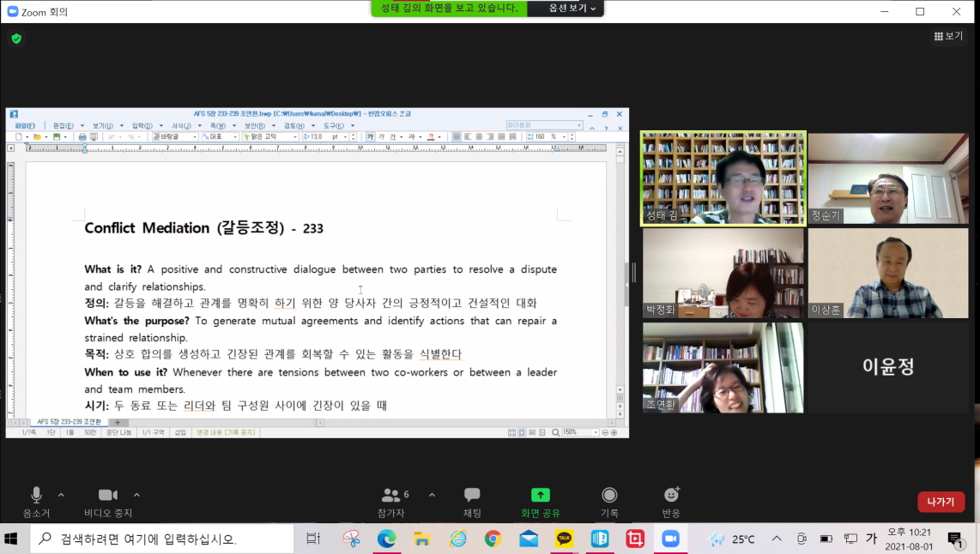Open the Zoom chat panel (채팅)
The width and height of the screenshot is (980, 554).
point(471,496)
